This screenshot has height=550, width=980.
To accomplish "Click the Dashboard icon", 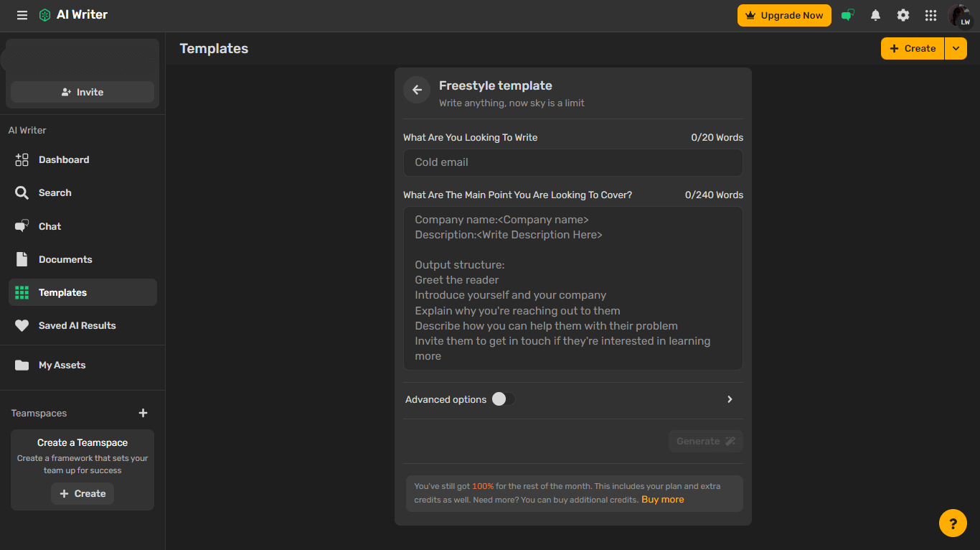I will pyautogui.click(x=22, y=160).
